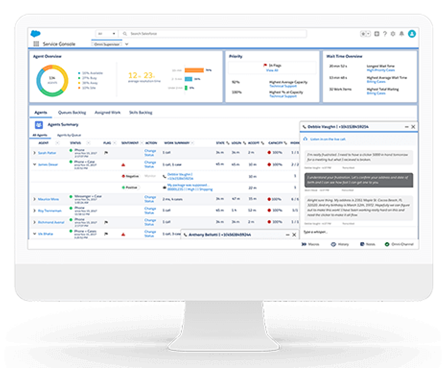Click Change Status in Maurice's row

coord(150,199)
